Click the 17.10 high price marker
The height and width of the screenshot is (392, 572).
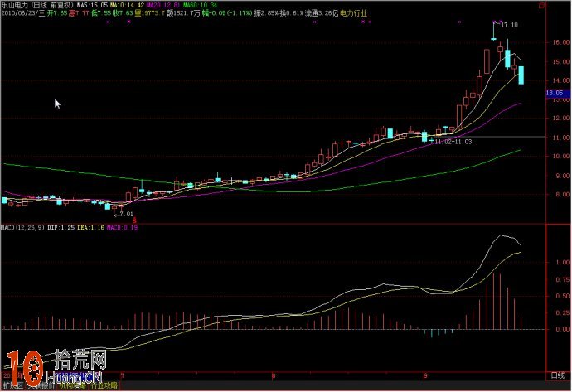pos(509,26)
